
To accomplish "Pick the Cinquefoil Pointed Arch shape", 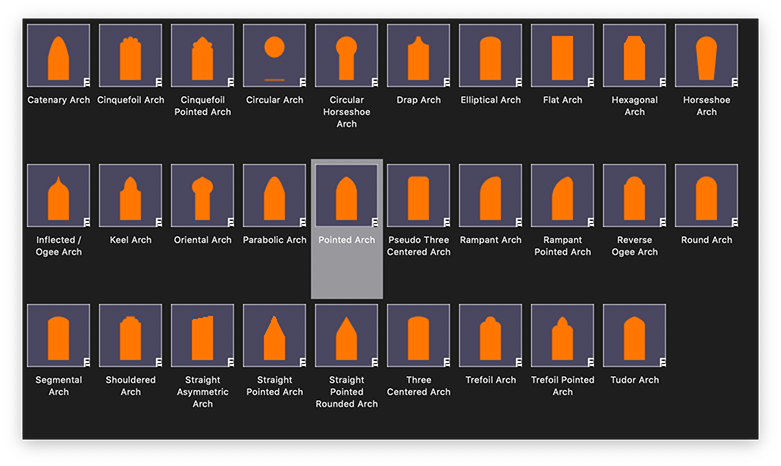I will point(203,56).
